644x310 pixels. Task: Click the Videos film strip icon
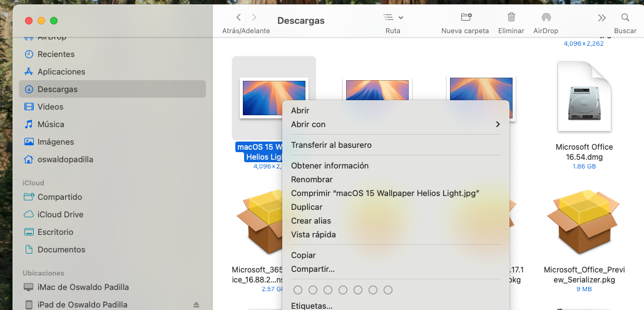click(29, 106)
